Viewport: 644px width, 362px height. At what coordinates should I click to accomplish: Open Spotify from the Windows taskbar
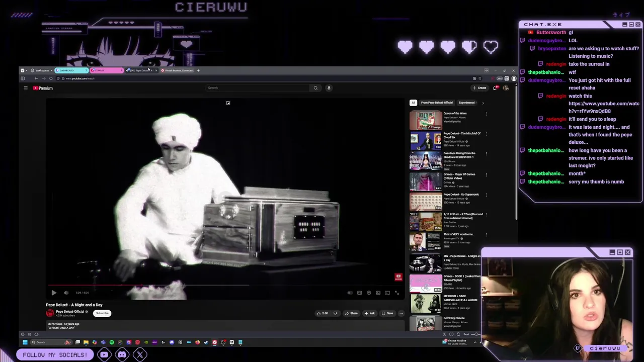112,342
